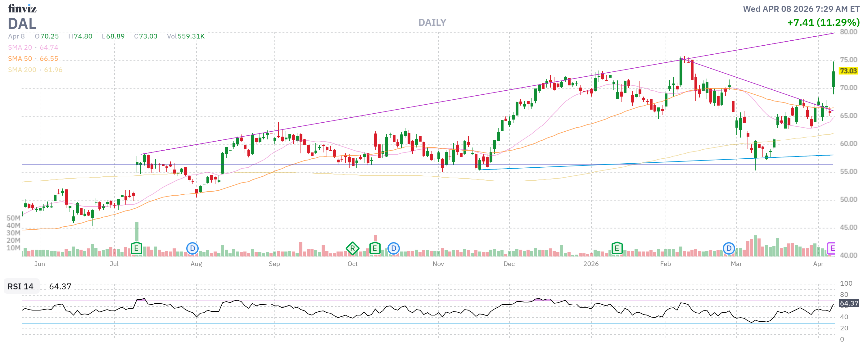Click the Vol 559.31K readout

click(186, 36)
